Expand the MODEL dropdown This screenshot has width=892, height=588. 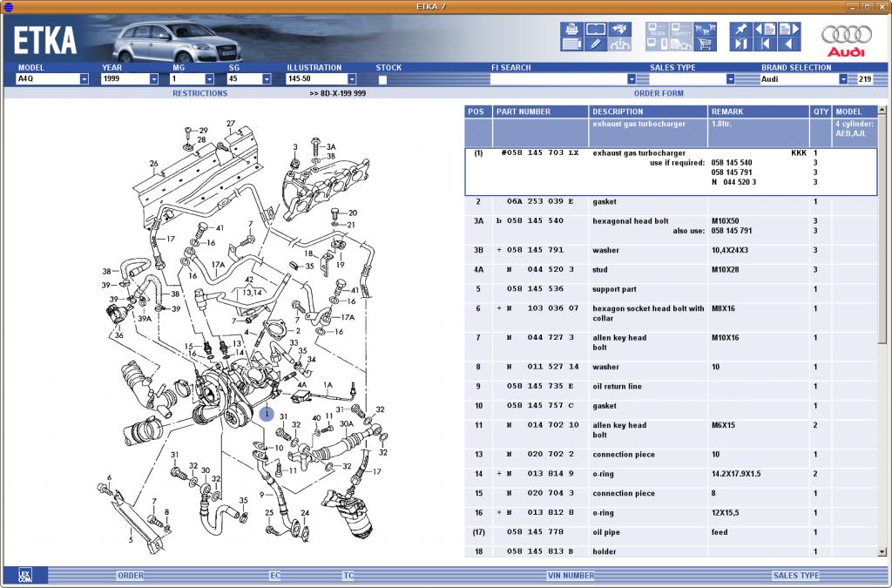84,79
